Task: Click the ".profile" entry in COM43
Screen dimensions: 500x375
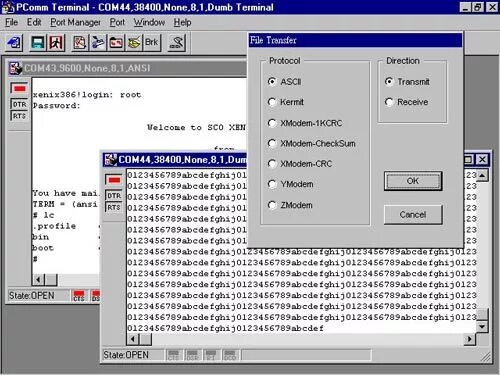Action: click(54, 226)
